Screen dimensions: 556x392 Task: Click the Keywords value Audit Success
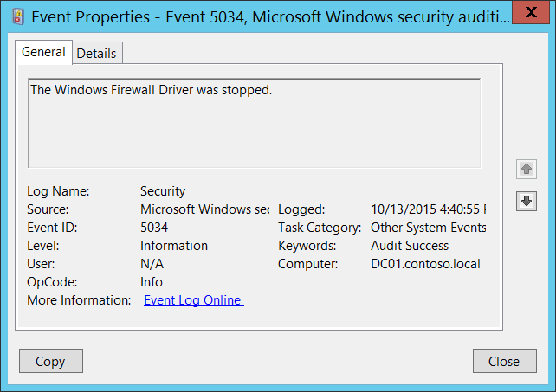410,246
